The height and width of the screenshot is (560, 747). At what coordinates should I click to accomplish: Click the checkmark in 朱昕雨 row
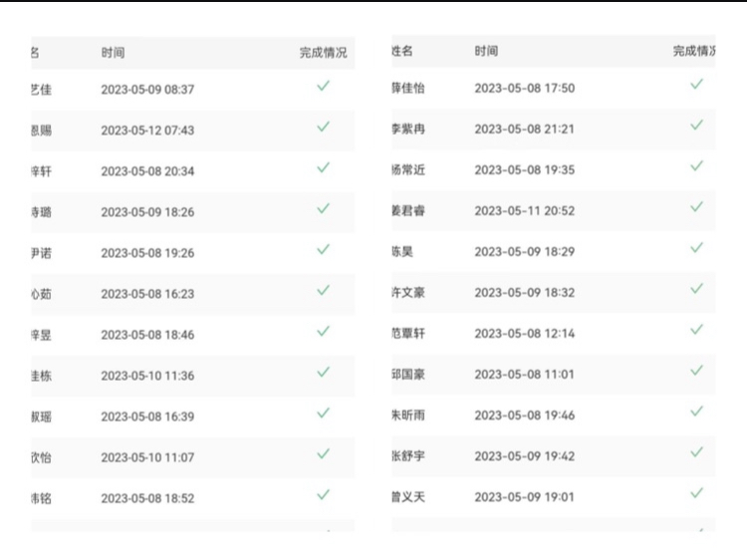pos(697,412)
